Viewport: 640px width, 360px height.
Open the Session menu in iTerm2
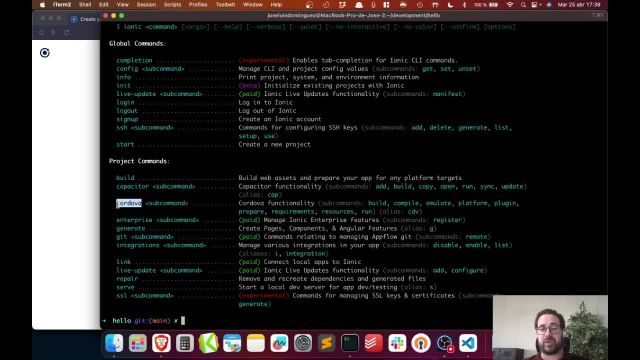(x=146, y=4)
